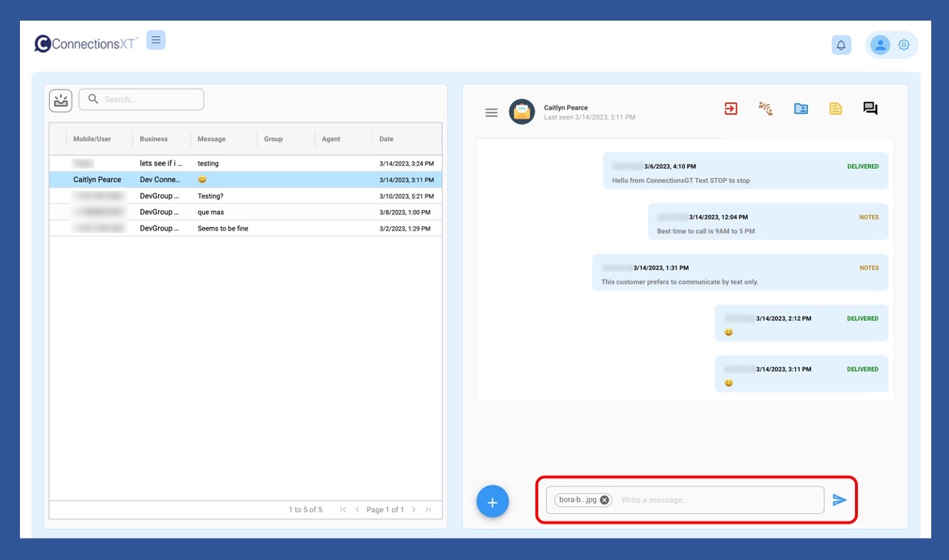Screen dimensions: 949x560
Task: Send the message with the paper plane icon
Action: click(839, 500)
